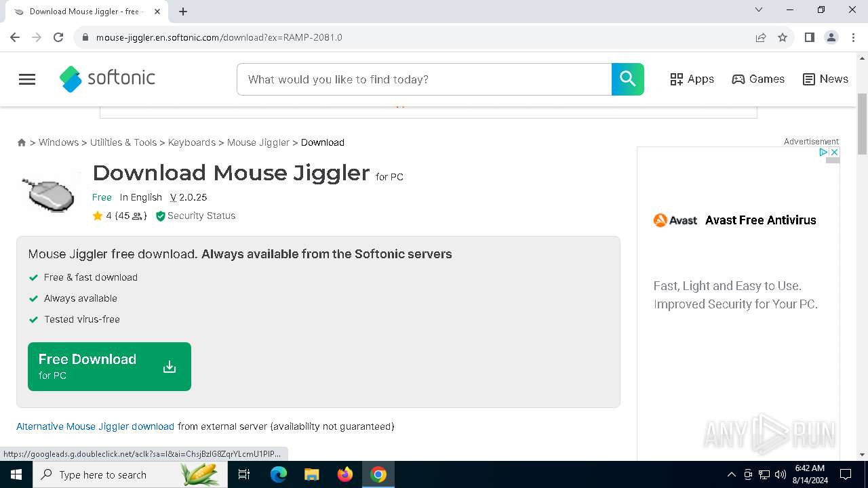Open Alternative Mouse Jiggler download link
The image size is (868, 488).
click(x=95, y=426)
